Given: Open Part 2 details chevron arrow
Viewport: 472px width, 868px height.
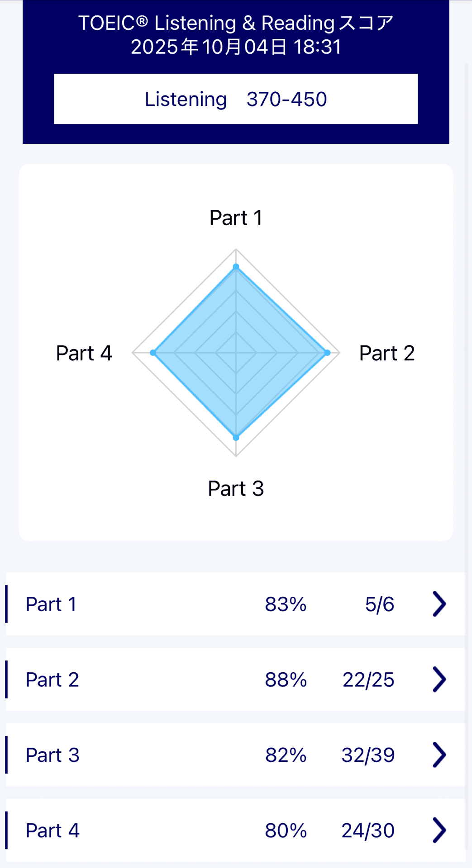Looking at the screenshot, I should (x=439, y=679).
